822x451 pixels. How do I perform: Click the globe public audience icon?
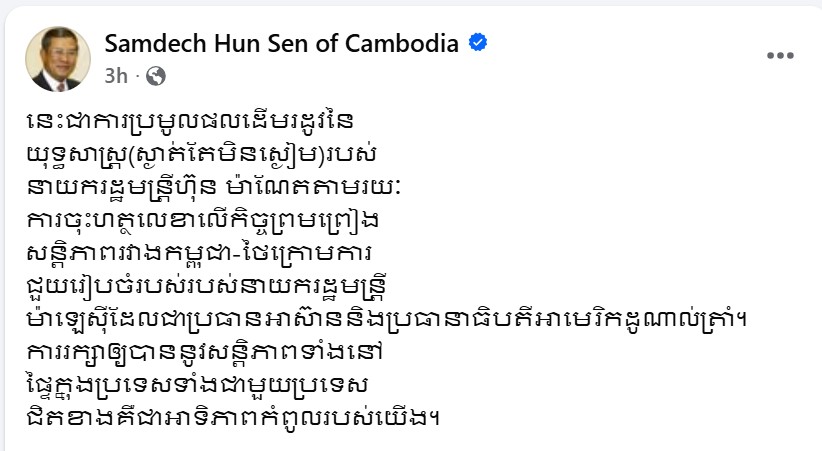click(156, 75)
